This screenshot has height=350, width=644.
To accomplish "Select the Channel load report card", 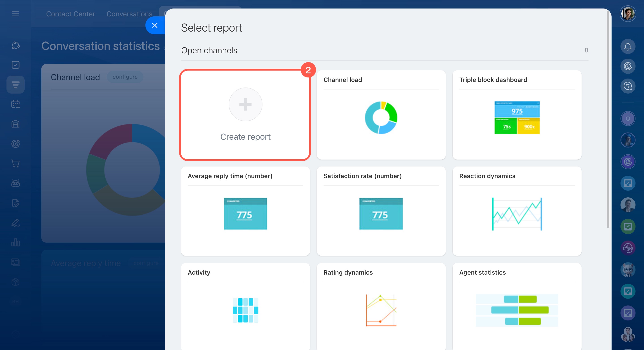I will pos(381,115).
